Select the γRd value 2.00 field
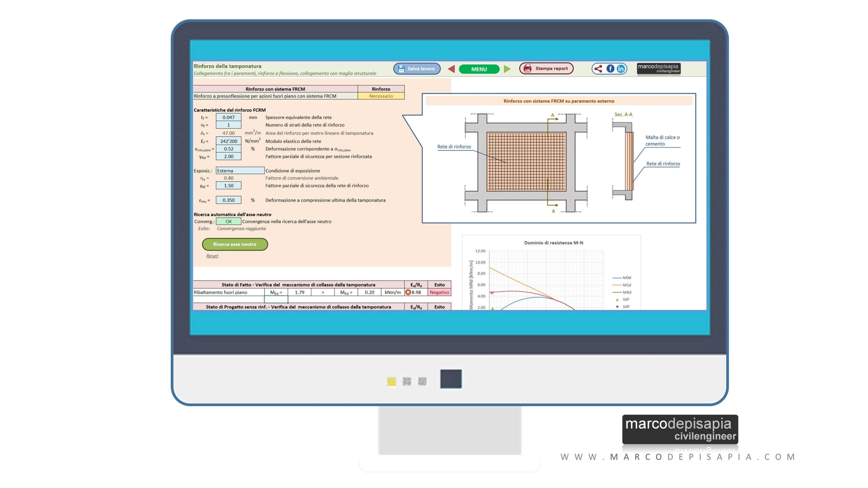The image size is (868, 488). [x=229, y=157]
